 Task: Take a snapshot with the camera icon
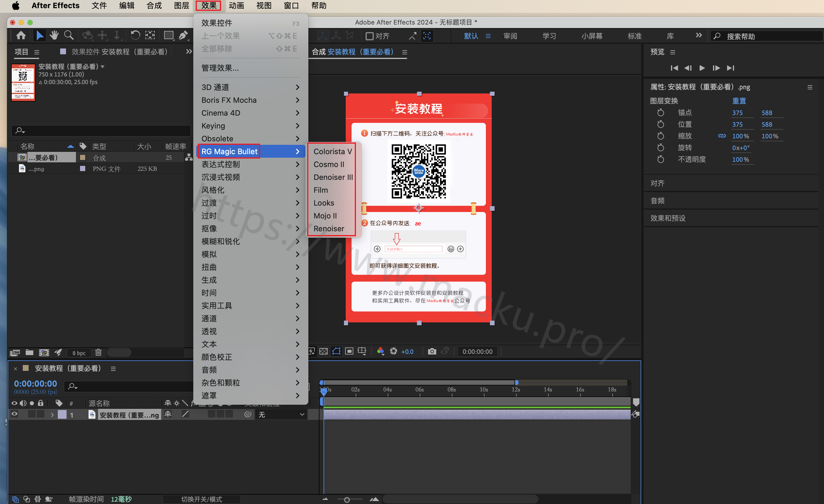click(x=432, y=351)
